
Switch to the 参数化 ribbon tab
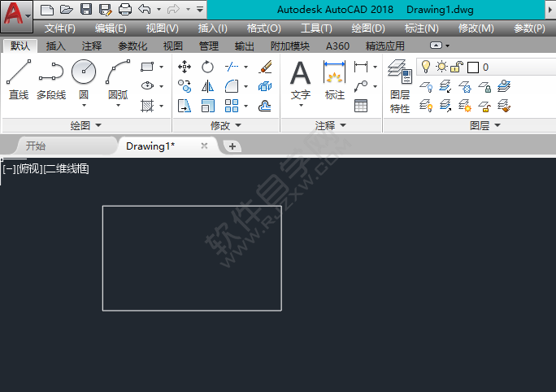click(132, 46)
